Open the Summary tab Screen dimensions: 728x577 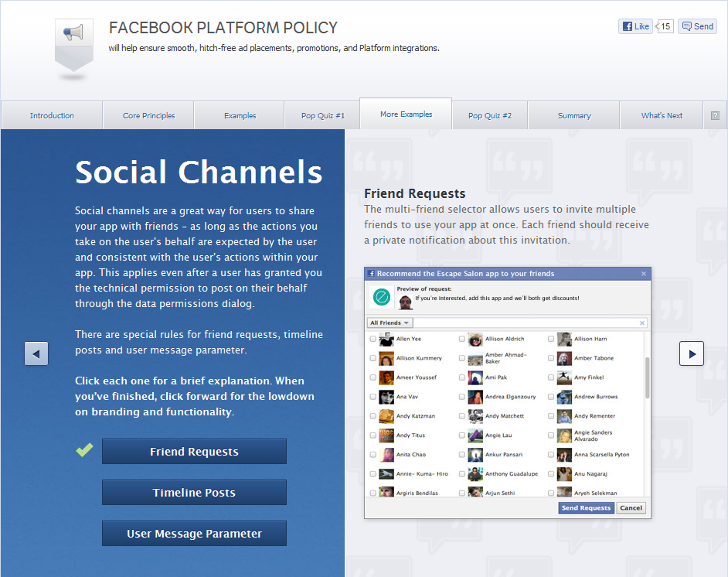[x=574, y=116]
